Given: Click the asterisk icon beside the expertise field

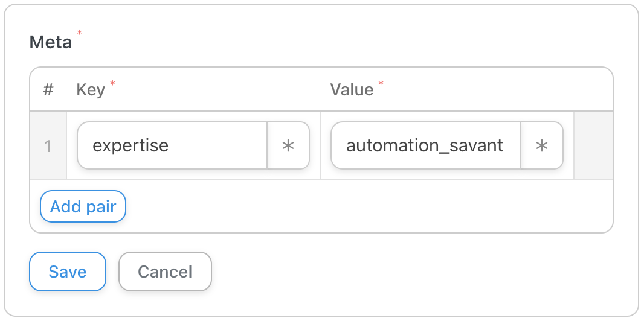Looking at the screenshot, I should (288, 145).
